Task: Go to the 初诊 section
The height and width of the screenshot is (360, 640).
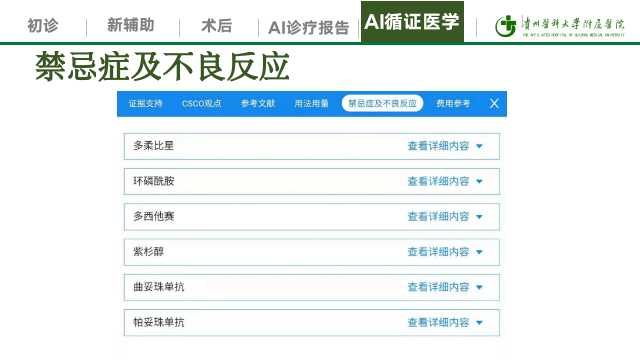Action: coord(43,25)
